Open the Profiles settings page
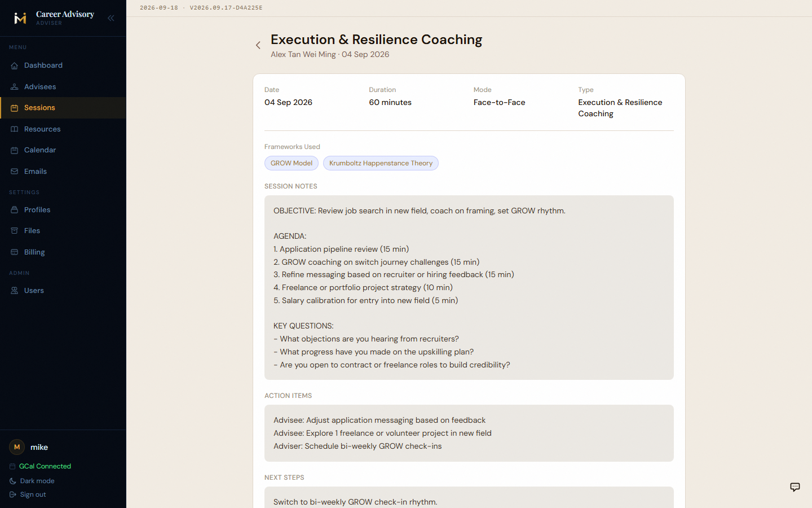The width and height of the screenshot is (812, 508). pyautogui.click(x=63, y=210)
